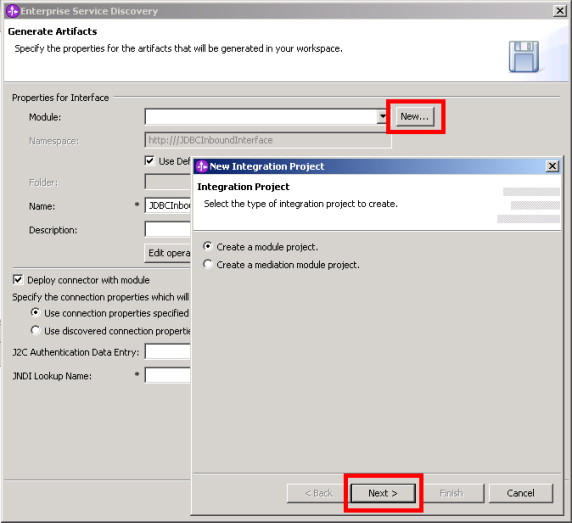Click the Enterprise Service Discovery title icon
The height and width of the screenshot is (523, 572).
coord(12,11)
